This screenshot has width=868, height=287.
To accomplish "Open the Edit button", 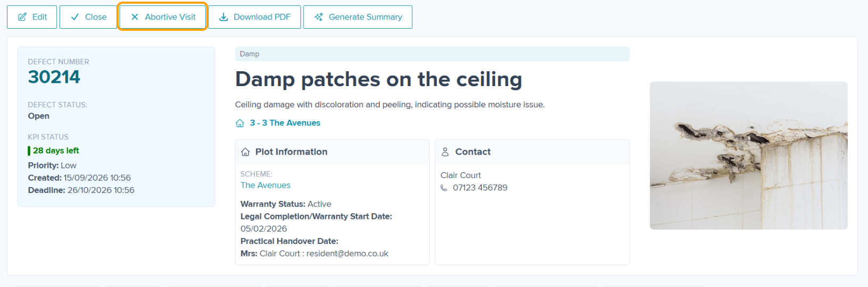I will 32,17.
